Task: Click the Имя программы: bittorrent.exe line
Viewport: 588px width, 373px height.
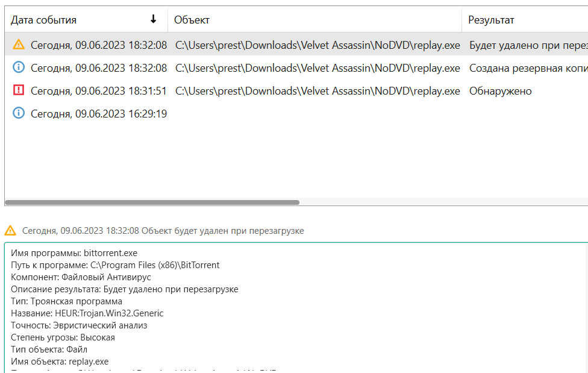Action: point(74,253)
